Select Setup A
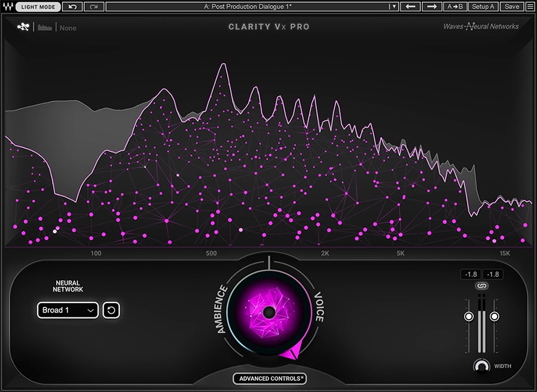Image resolution: width=537 pixels, height=392 pixels. tap(483, 7)
